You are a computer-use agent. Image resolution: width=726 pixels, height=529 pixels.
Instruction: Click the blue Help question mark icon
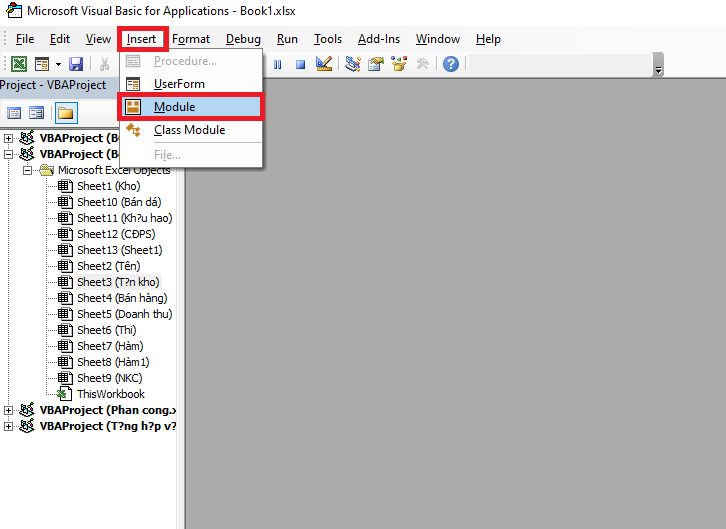pos(451,64)
